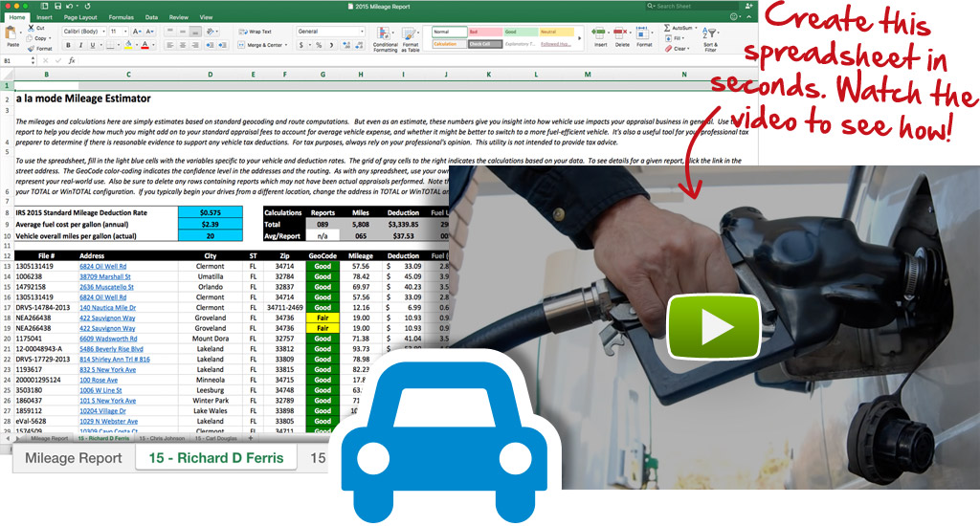Screen dimensions: 980x526
Task: Toggle top vertical alignment
Action: tap(170, 32)
